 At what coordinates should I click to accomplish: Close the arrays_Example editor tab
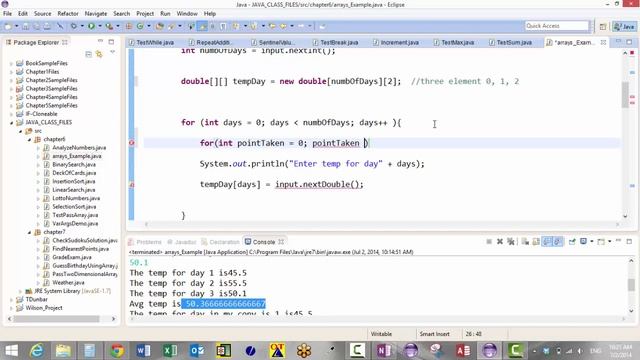coord(603,42)
